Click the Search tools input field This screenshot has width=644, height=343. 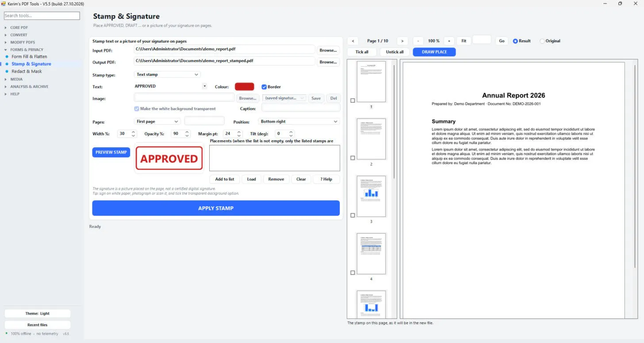coord(42,15)
